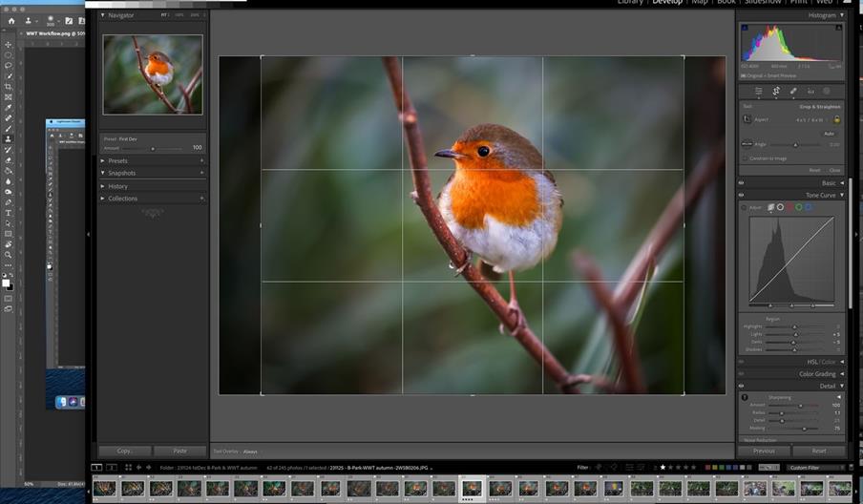Select the blue channel curve
Image resolution: width=863 pixels, height=504 pixels.
tap(808, 207)
